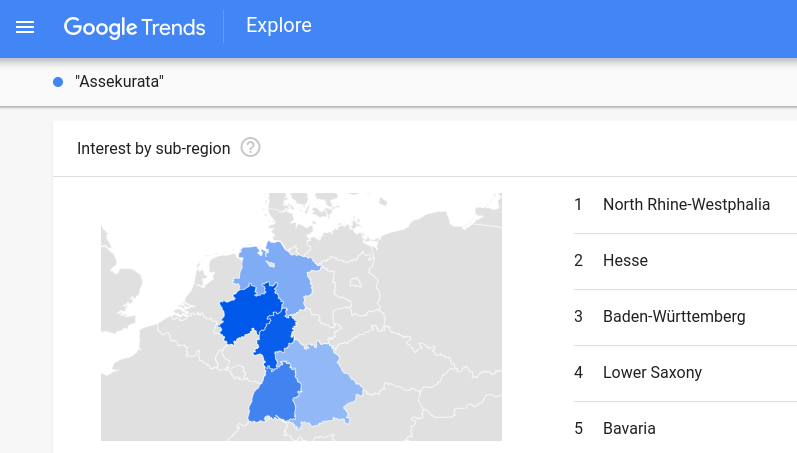
Task: Select Hesse from the sub-region list
Action: [x=625, y=261]
